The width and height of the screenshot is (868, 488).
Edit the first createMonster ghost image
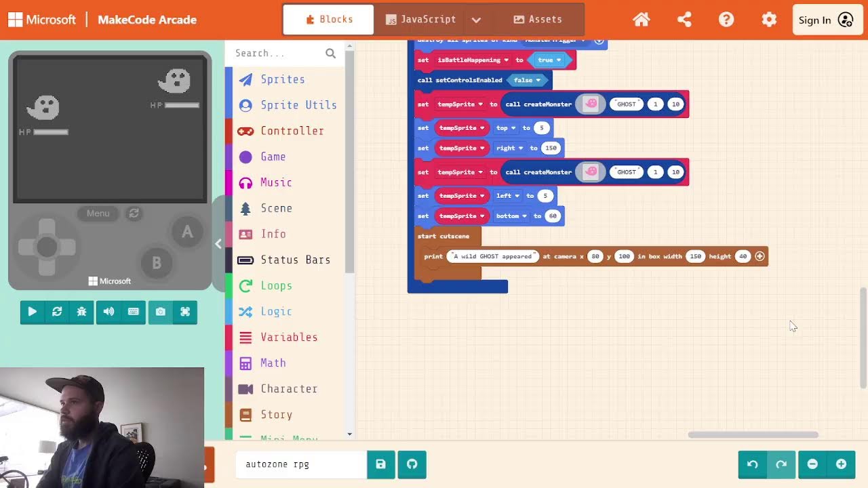coord(591,104)
